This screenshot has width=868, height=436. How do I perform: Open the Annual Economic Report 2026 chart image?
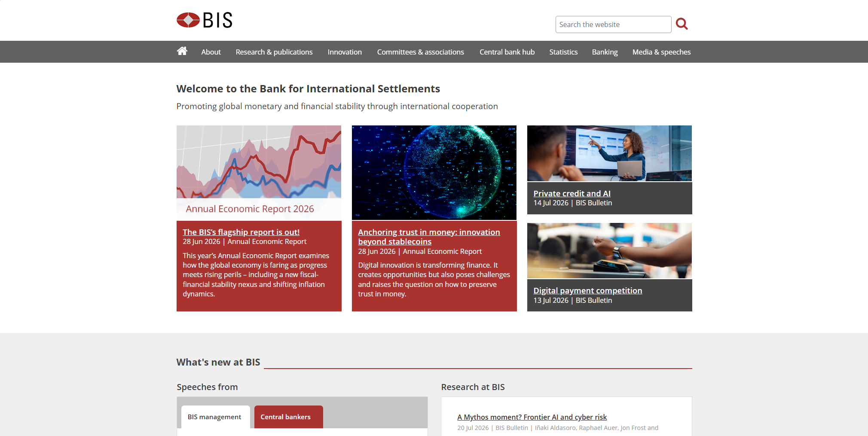pos(259,173)
